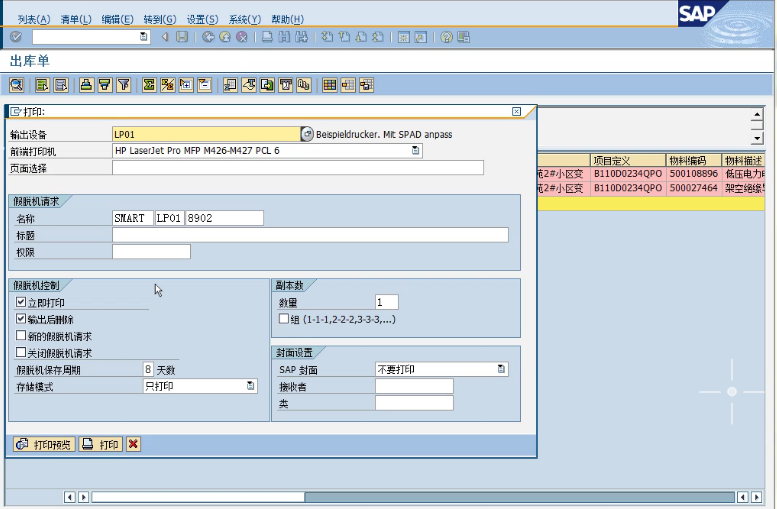Click the green back arrow icon
This screenshot has height=509, width=777.
point(208,37)
